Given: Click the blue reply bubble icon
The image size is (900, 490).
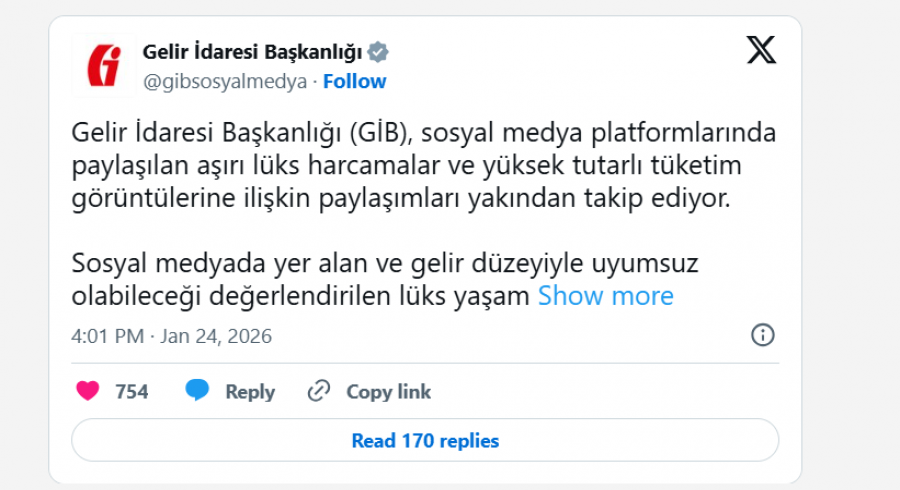Looking at the screenshot, I should pyautogui.click(x=197, y=391).
